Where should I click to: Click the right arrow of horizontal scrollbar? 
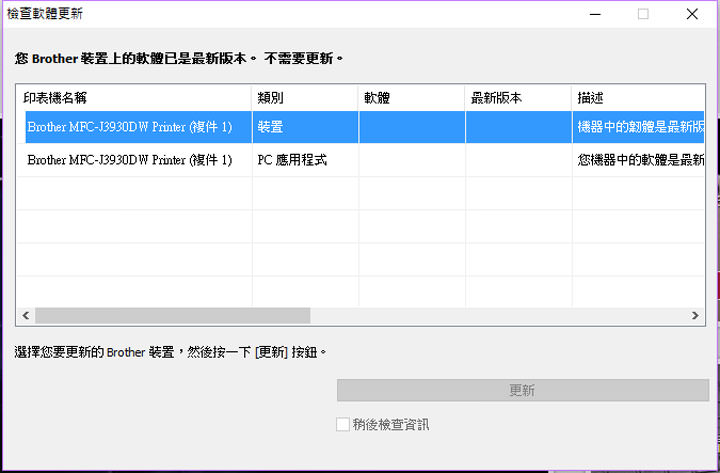coord(695,315)
